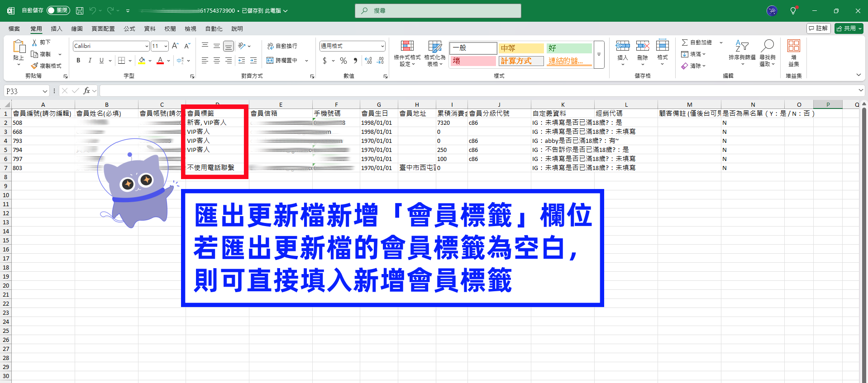
Task: Open the 公式 ribbon tab
Action: [x=129, y=28]
